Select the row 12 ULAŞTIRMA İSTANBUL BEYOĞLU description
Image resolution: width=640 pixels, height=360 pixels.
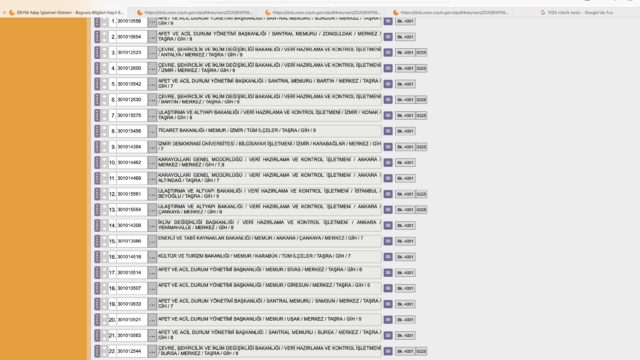(x=269, y=194)
